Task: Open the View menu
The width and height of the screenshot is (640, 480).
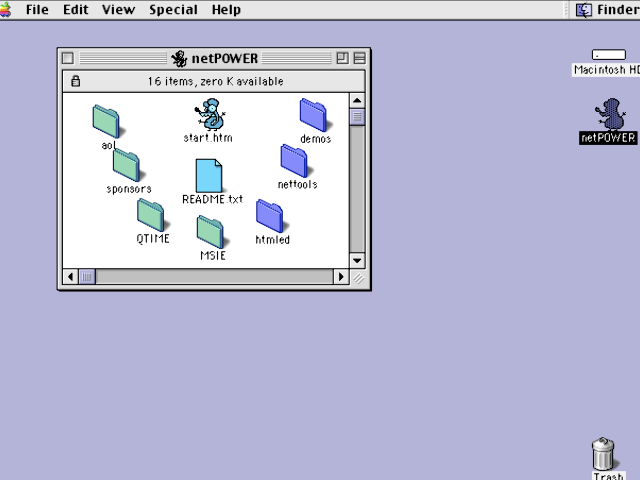Action: pos(118,9)
